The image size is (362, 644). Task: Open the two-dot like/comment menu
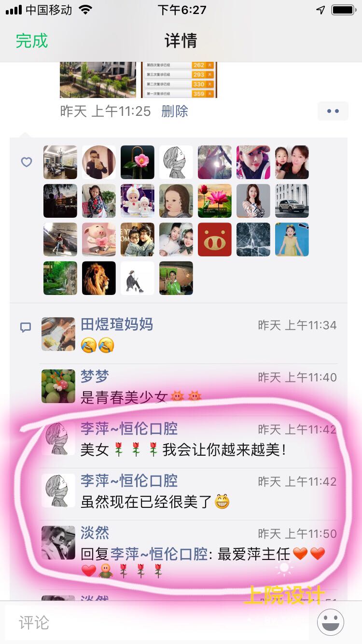333,111
